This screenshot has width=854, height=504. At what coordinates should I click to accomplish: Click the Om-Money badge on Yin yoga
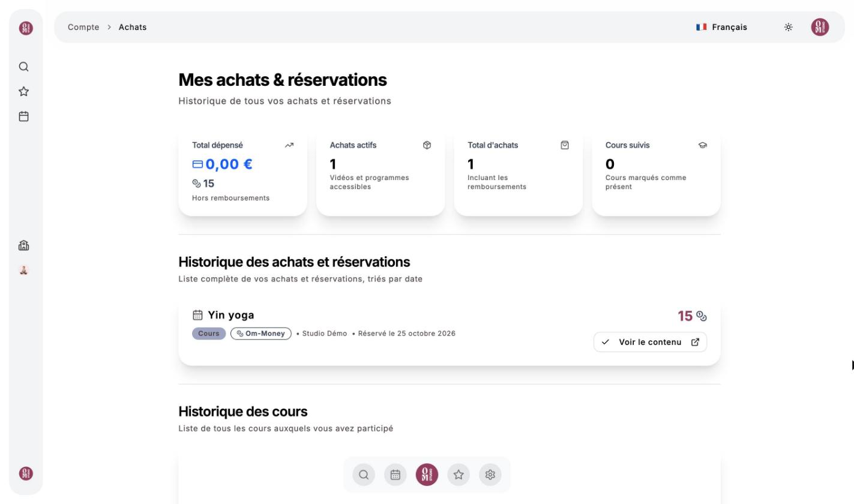[261, 334]
